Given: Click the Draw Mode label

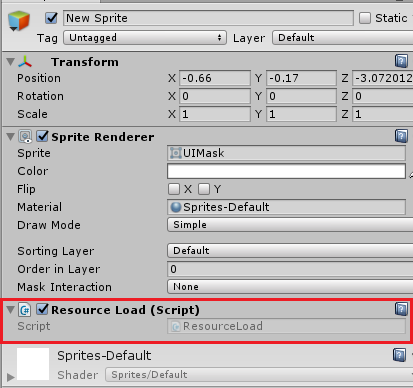Looking at the screenshot, I should (49, 225).
